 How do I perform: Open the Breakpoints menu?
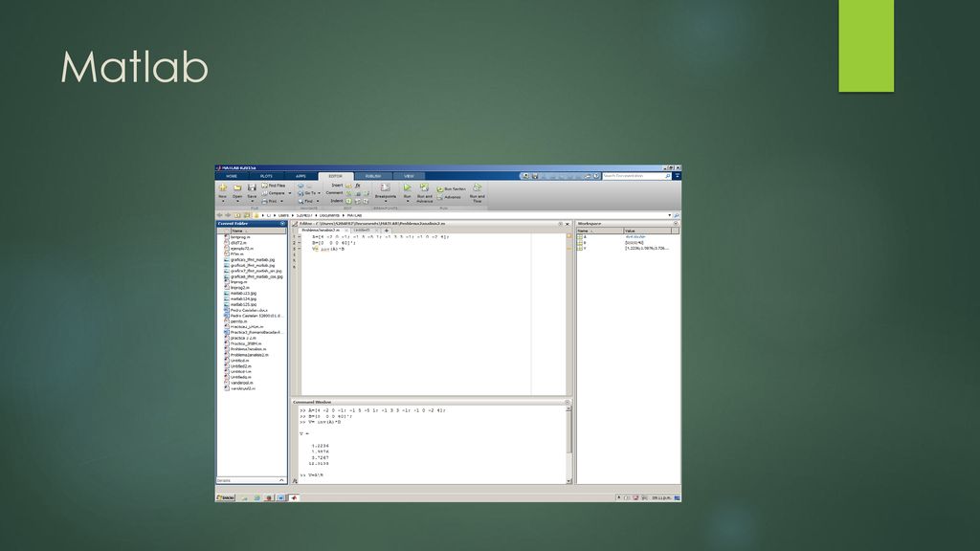pos(386,191)
